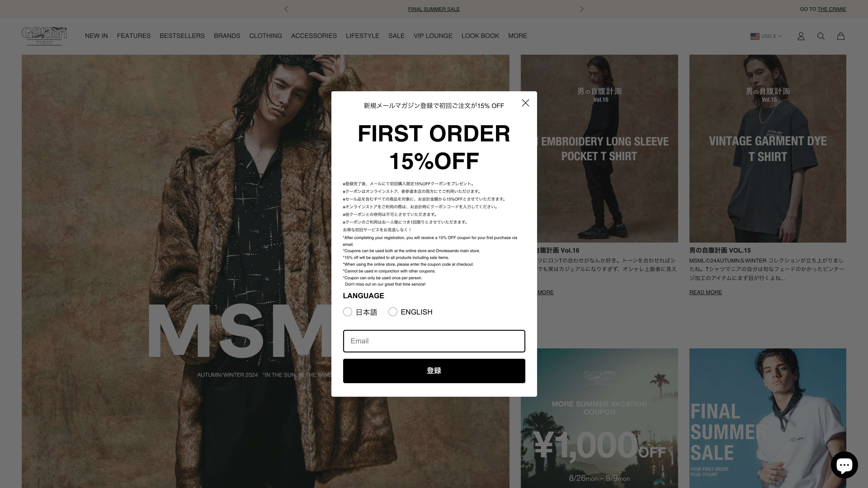Click the black 登録 register button
The height and width of the screenshot is (488, 868).
pos(434,371)
